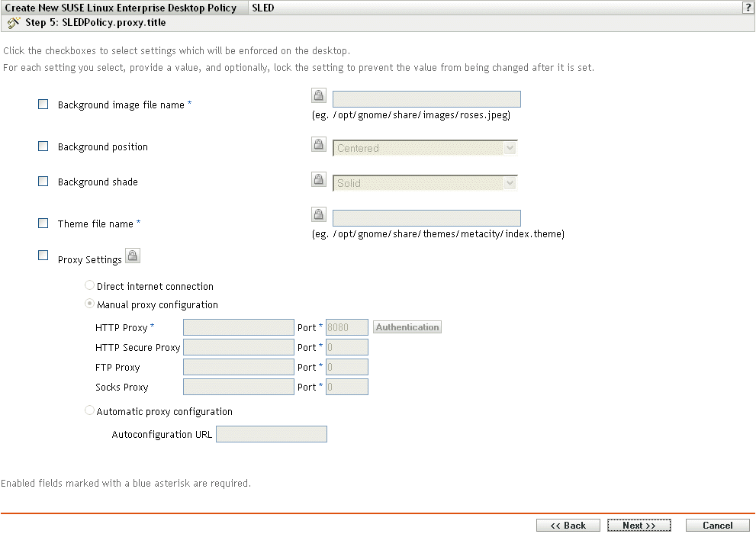Open help using the question mark icon
756x534 pixels.
coord(747,8)
